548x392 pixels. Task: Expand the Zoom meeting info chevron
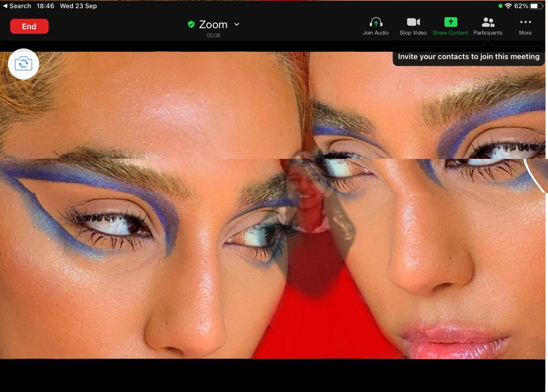(x=237, y=24)
